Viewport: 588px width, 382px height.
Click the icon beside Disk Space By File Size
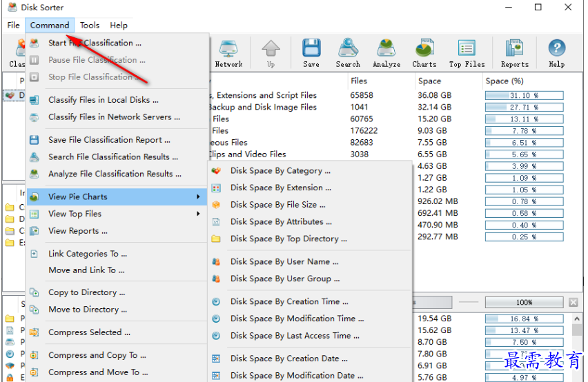[x=216, y=205]
